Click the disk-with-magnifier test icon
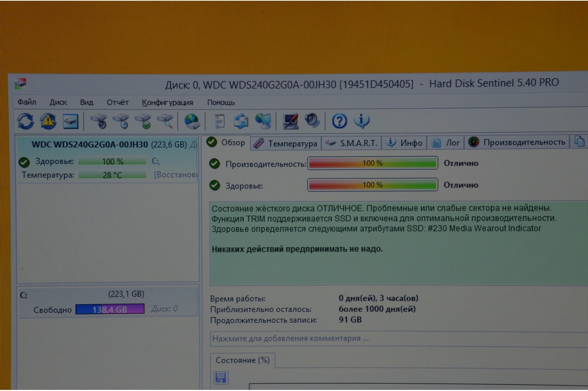The height and width of the screenshot is (391, 588). click(166, 121)
